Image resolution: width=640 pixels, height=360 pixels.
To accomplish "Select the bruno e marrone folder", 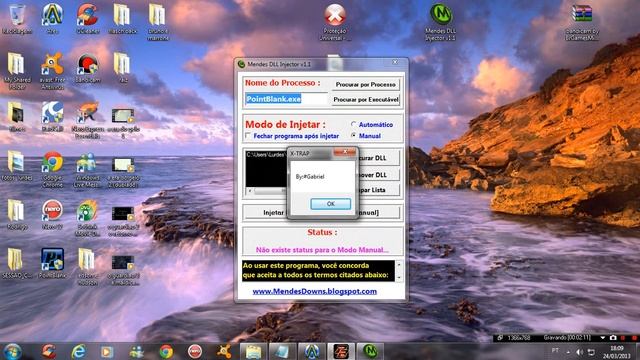I will click(x=158, y=22).
